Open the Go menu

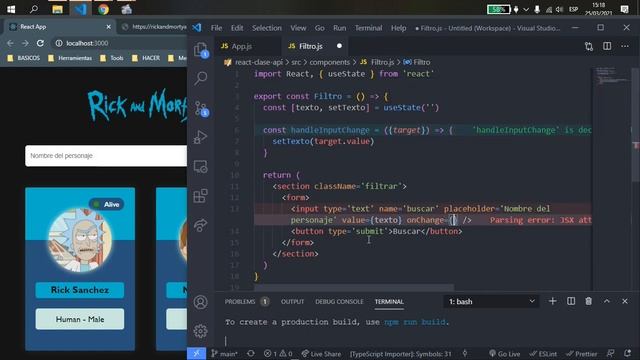320,28
